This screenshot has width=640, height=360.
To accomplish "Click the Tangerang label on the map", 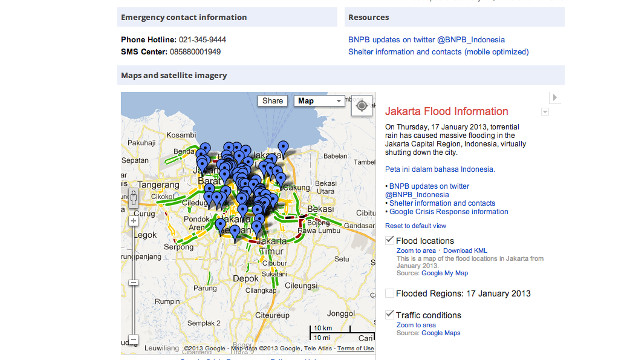I will tap(158, 185).
